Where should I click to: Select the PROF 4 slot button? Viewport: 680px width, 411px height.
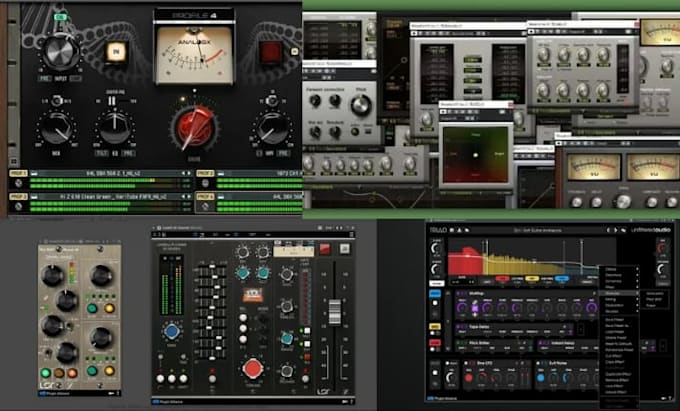click(x=205, y=196)
